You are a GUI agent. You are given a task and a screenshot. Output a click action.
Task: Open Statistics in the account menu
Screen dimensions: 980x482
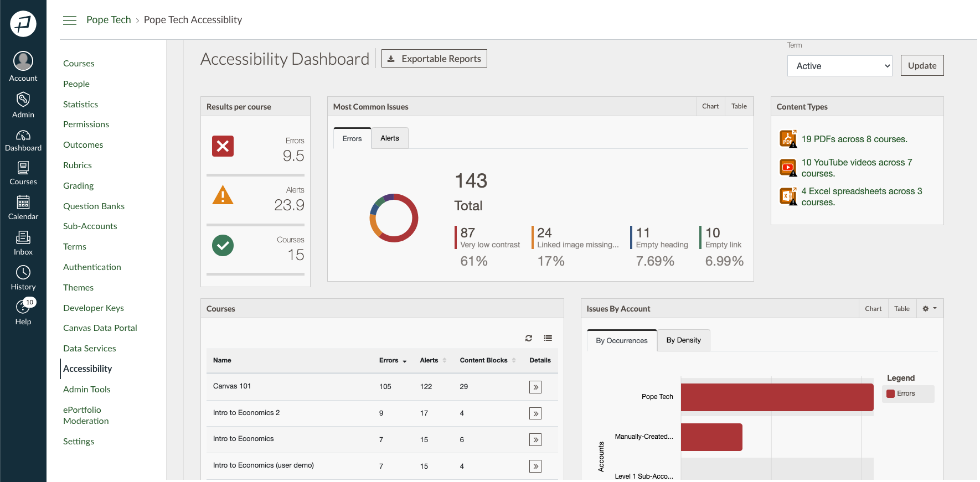point(80,105)
